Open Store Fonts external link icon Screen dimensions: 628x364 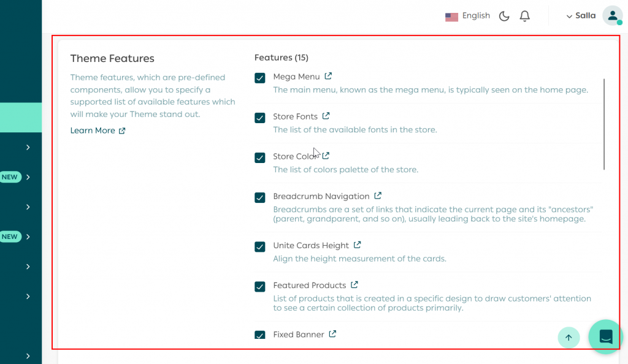(326, 116)
